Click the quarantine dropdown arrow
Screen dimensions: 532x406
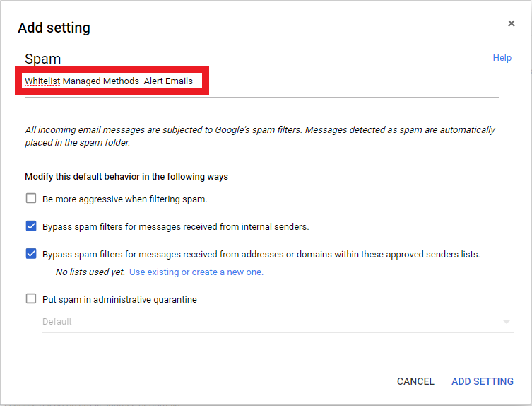(506, 323)
